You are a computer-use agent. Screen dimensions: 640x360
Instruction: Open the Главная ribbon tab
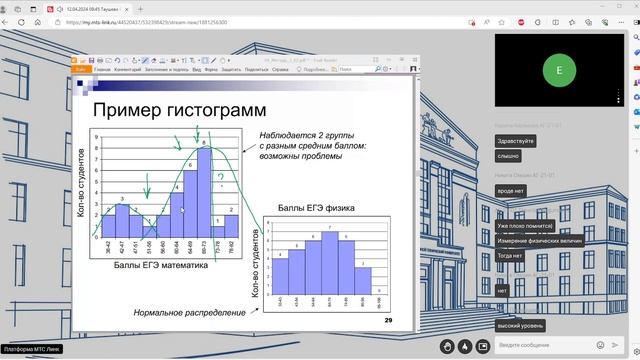point(102,69)
